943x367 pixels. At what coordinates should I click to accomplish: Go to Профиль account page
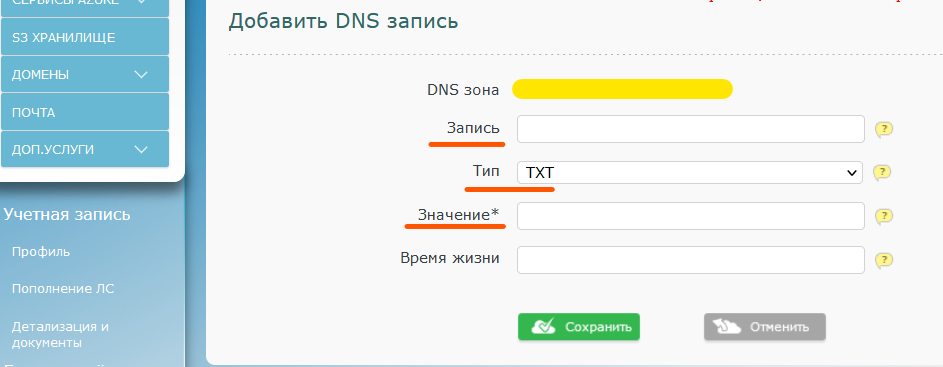pyautogui.click(x=41, y=251)
